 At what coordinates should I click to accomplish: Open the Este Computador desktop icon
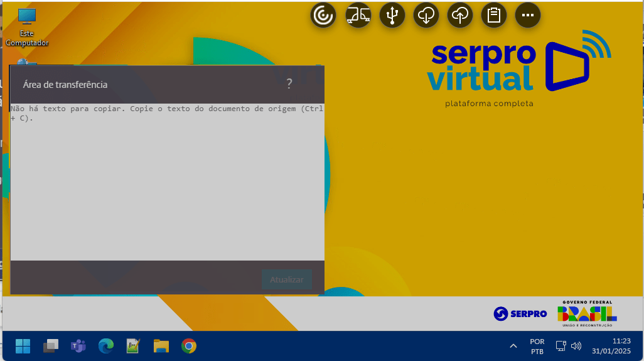point(27,28)
